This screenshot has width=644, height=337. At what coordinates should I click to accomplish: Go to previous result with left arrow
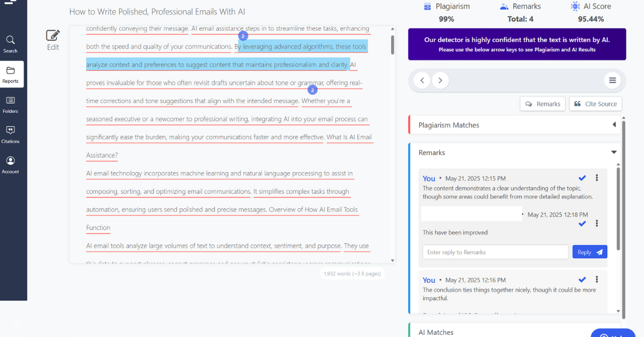pyautogui.click(x=422, y=80)
